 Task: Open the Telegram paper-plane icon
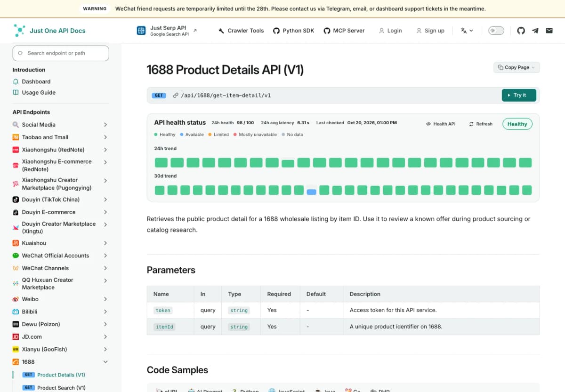pos(535,31)
